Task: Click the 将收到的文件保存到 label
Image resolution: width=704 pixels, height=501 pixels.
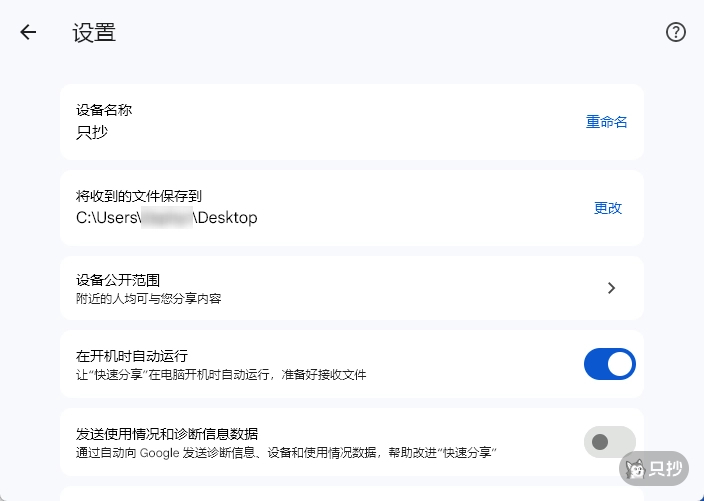Action: pos(139,196)
